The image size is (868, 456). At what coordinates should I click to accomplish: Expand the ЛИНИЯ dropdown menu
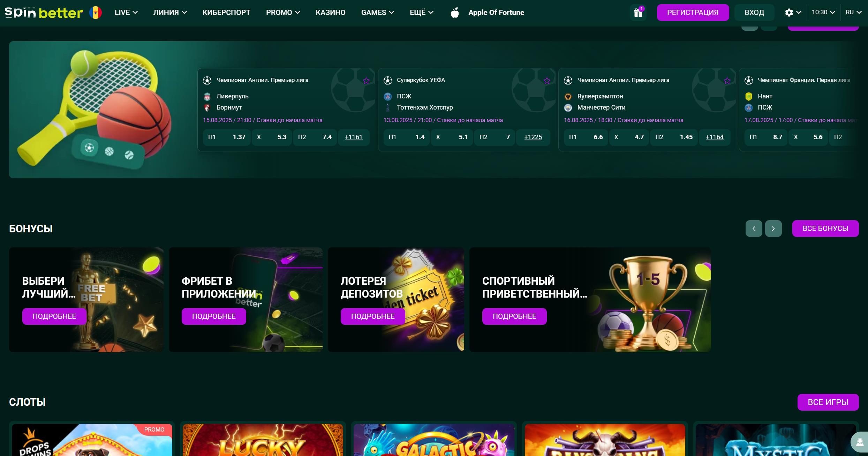click(170, 13)
